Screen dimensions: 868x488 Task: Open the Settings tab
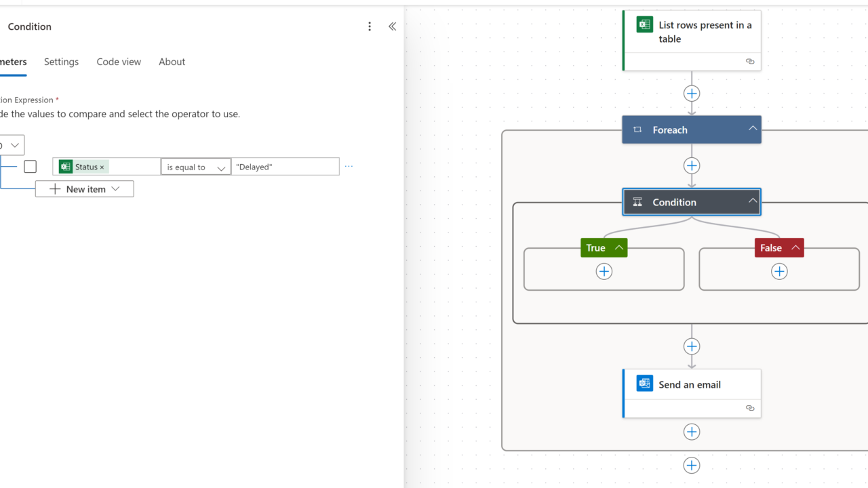click(x=61, y=62)
